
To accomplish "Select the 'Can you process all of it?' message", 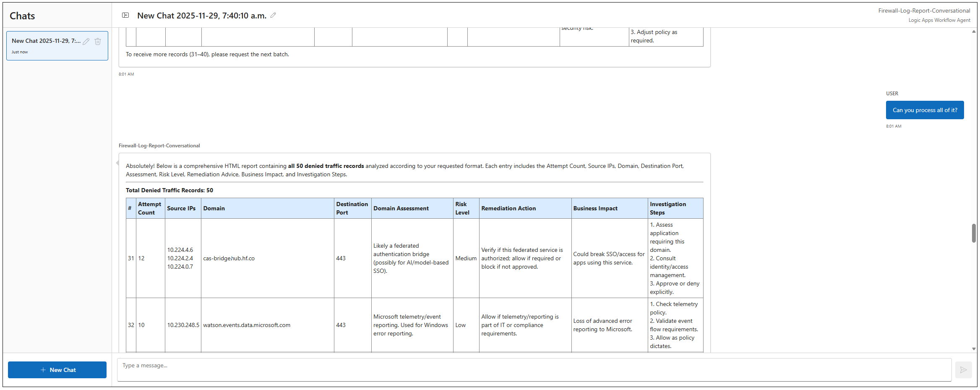I will pyautogui.click(x=925, y=110).
